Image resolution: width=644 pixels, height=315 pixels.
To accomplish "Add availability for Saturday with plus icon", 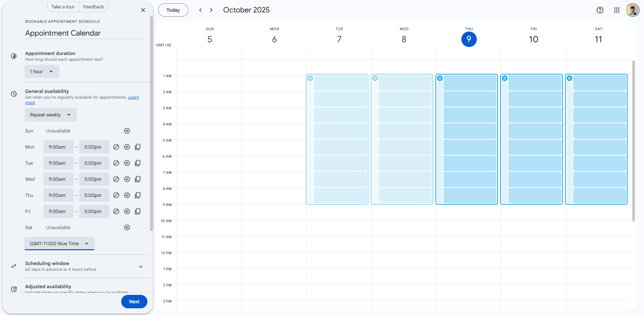I will point(127,227).
